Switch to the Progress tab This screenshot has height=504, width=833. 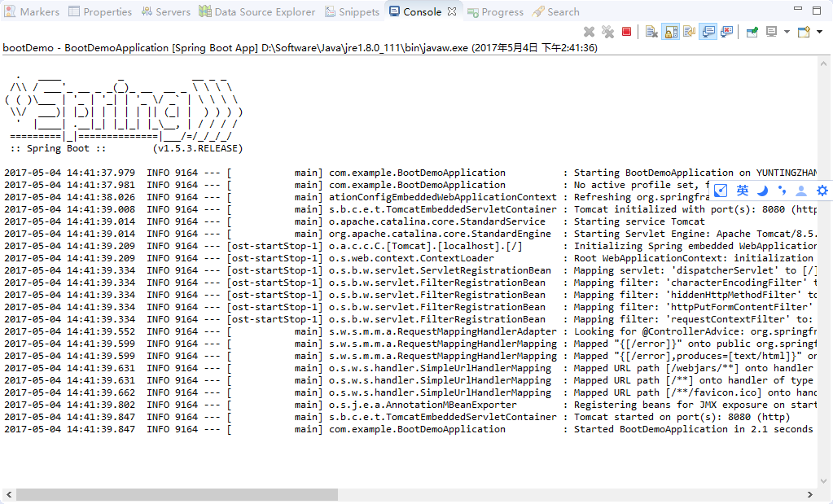click(496, 11)
